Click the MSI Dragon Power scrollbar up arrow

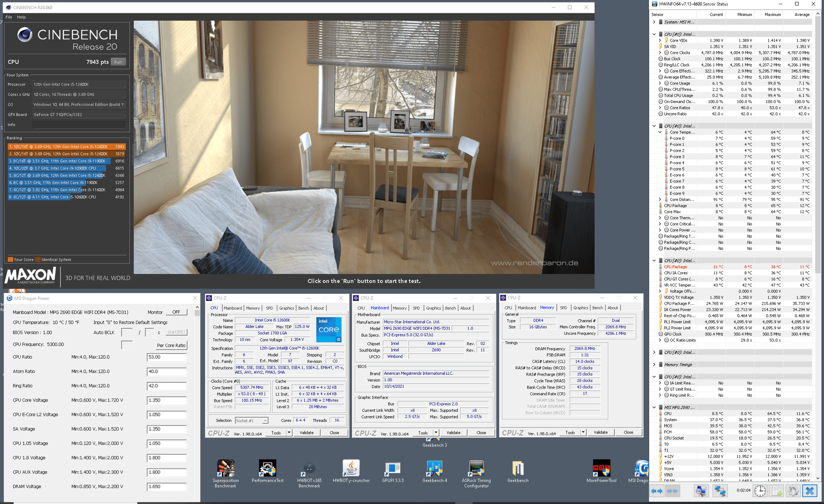pos(197,307)
